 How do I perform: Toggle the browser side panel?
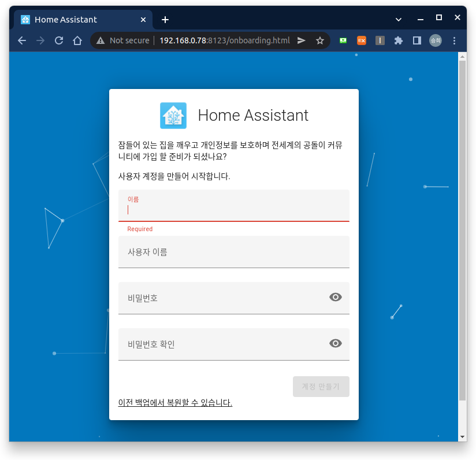tap(417, 40)
